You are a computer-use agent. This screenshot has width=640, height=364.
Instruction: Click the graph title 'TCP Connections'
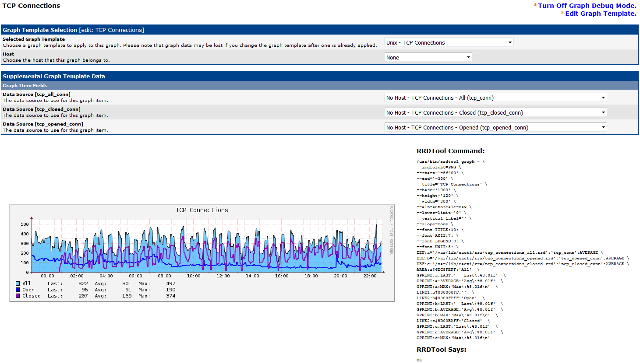click(x=202, y=210)
